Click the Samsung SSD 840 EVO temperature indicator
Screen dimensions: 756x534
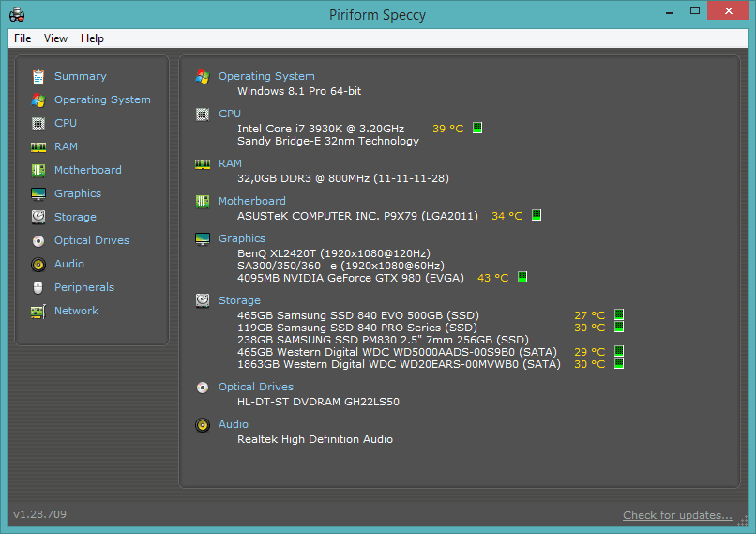[619, 315]
